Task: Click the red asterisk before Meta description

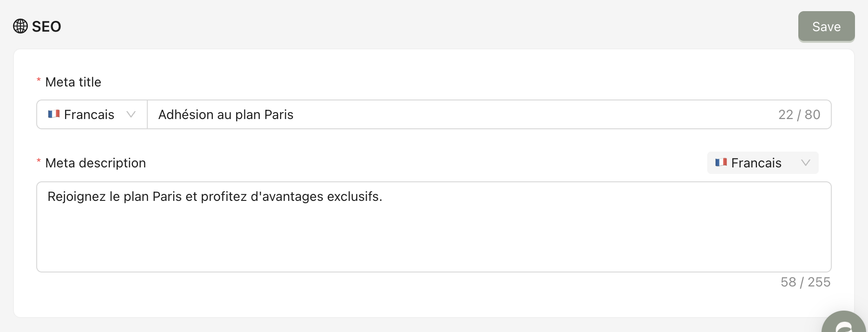Action: coord(39,162)
